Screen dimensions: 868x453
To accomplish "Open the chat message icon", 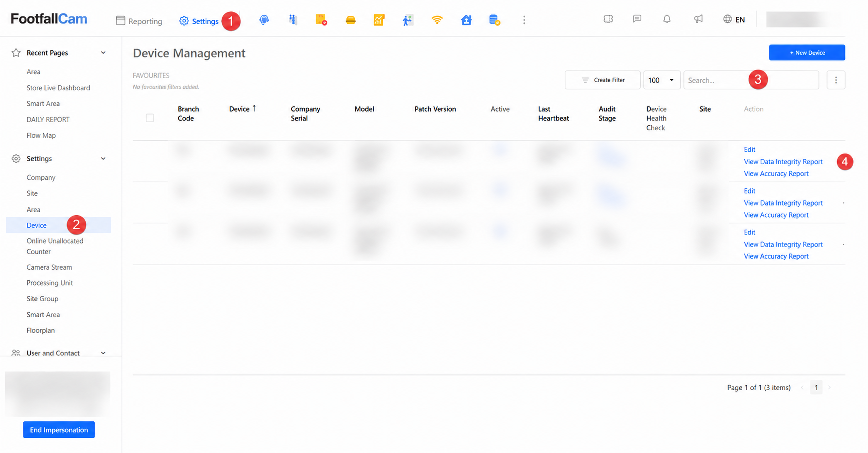I will point(637,19).
